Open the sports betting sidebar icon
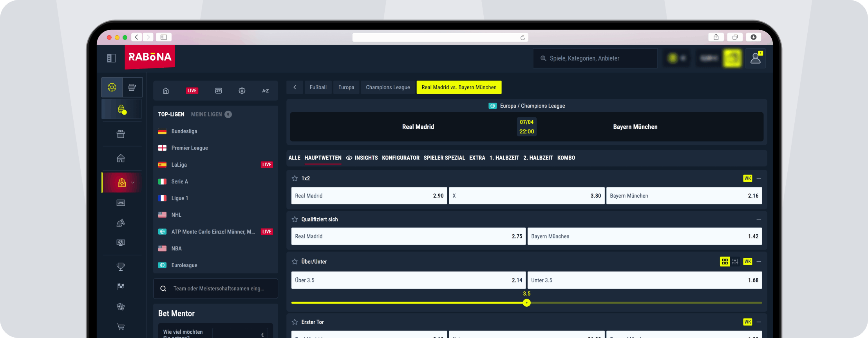The height and width of the screenshot is (338, 868). point(122,182)
